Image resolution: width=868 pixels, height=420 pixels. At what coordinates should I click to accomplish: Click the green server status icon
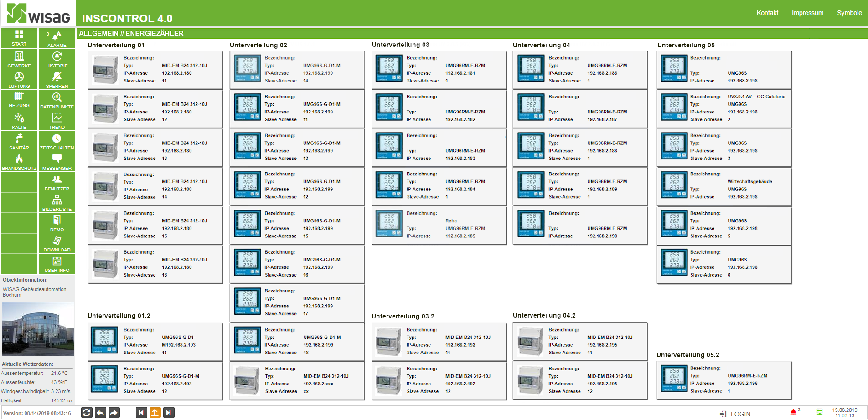[x=820, y=412]
